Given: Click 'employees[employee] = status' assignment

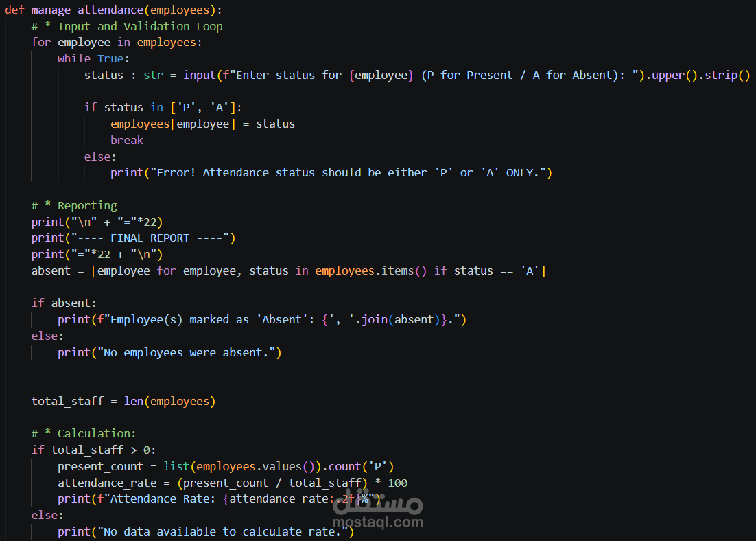Looking at the screenshot, I should [x=202, y=124].
